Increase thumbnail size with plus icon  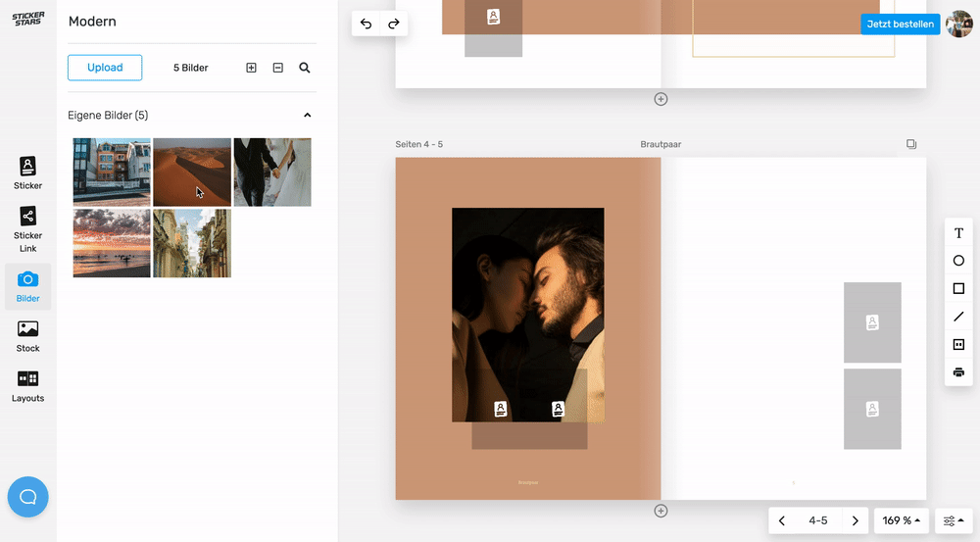point(251,68)
